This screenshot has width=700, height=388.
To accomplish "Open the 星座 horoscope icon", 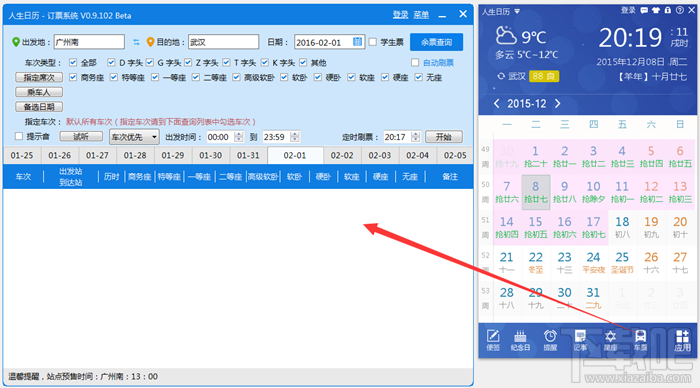I will point(610,340).
